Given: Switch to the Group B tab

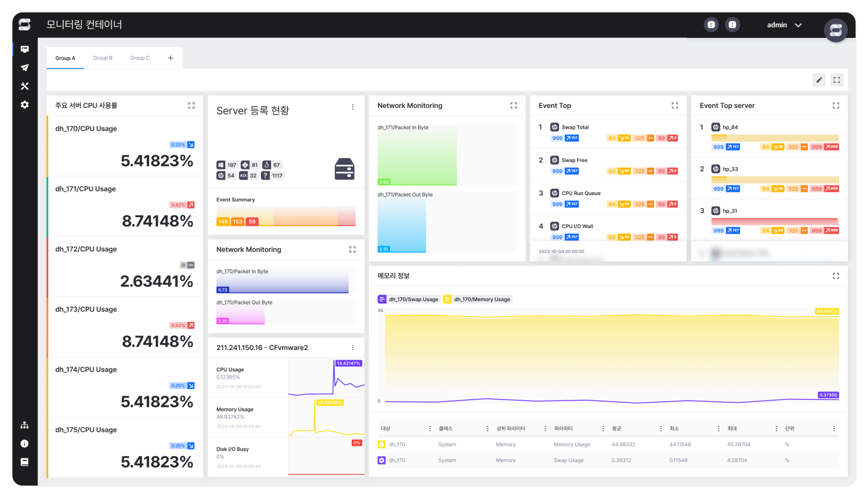Looking at the screenshot, I should (x=102, y=58).
